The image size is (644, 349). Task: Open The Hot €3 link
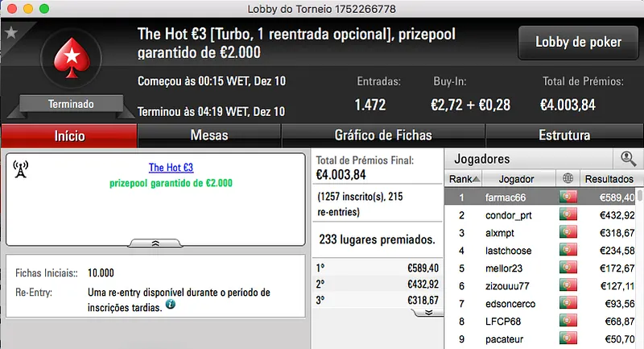pos(171,168)
